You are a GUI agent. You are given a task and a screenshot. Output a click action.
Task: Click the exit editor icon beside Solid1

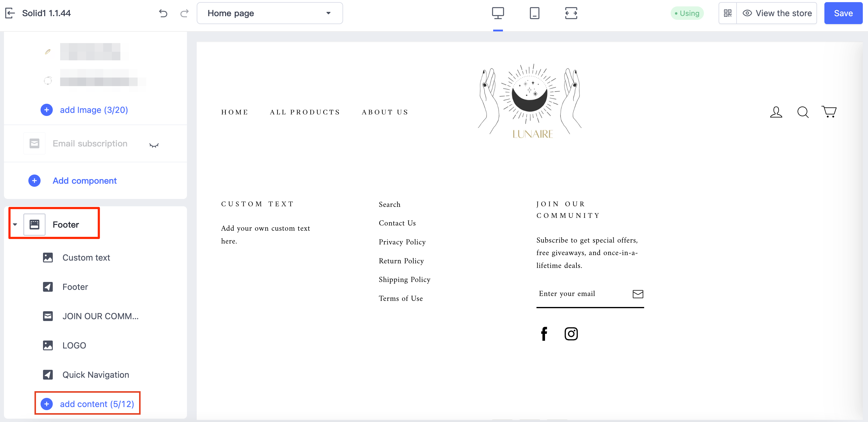pyautogui.click(x=10, y=13)
